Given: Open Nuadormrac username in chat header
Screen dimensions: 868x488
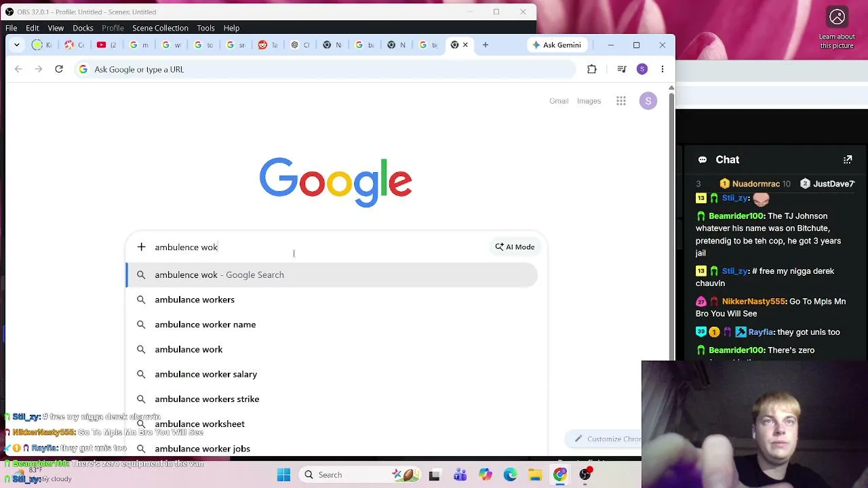Looking at the screenshot, I should point(755,184).
